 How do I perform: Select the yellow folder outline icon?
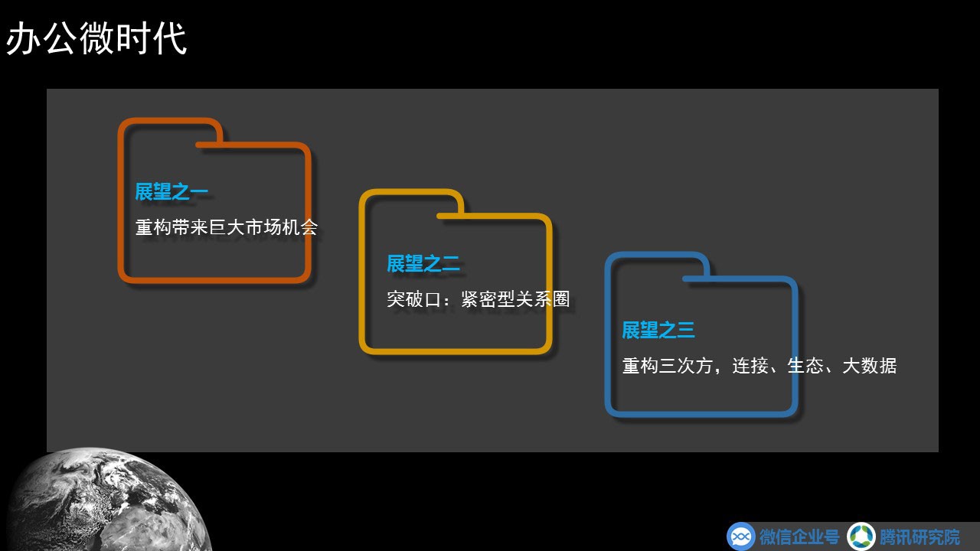[x=456, y=272]
